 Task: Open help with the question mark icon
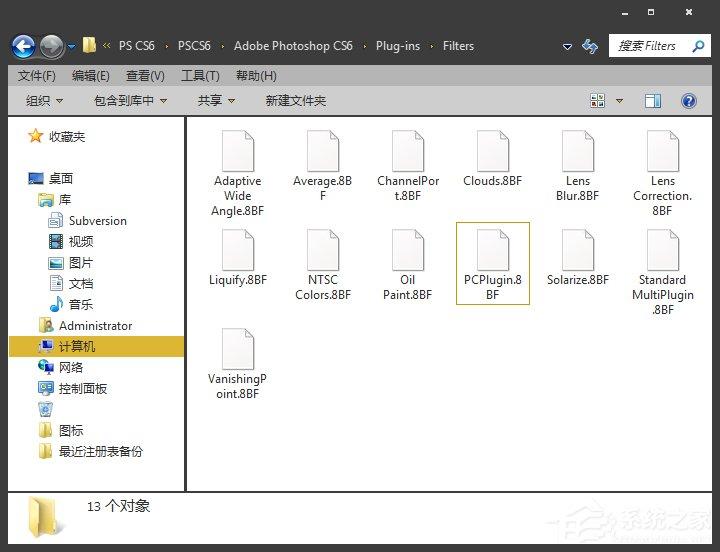(x=689, y=101)
